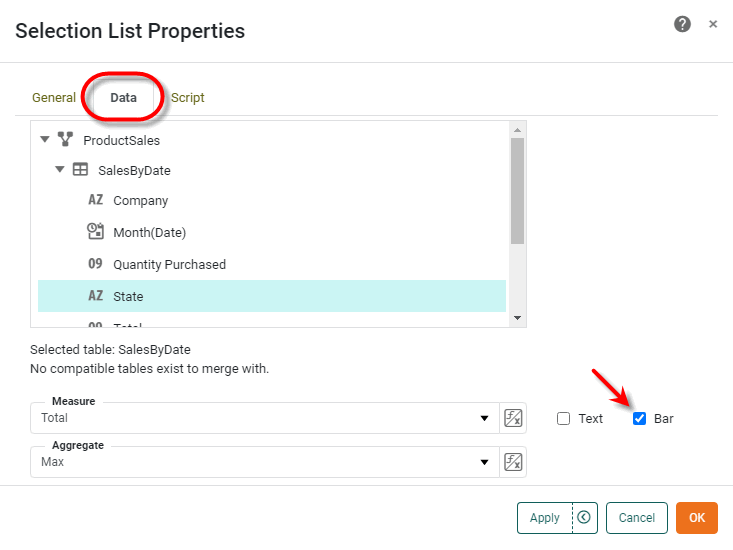Enable the Text checkbox
The width and height of the screenshot is (733, 550).
[564, 419]
